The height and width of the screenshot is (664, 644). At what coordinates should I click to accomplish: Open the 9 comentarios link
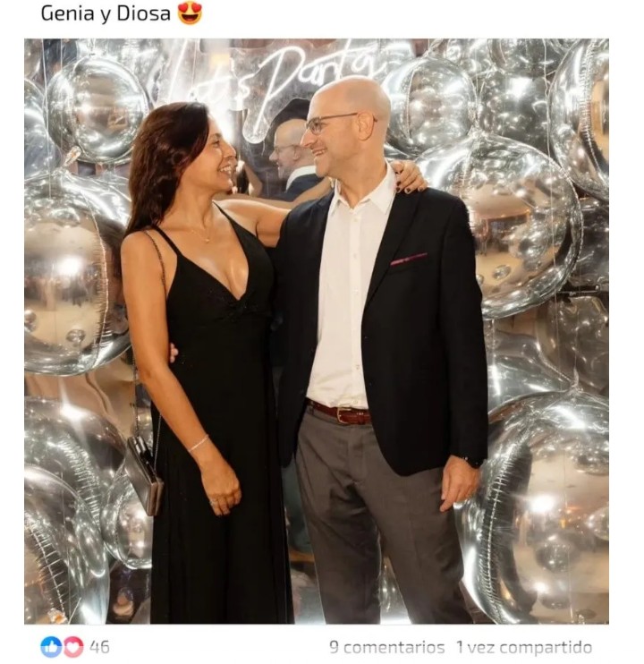tap(386, 647)
